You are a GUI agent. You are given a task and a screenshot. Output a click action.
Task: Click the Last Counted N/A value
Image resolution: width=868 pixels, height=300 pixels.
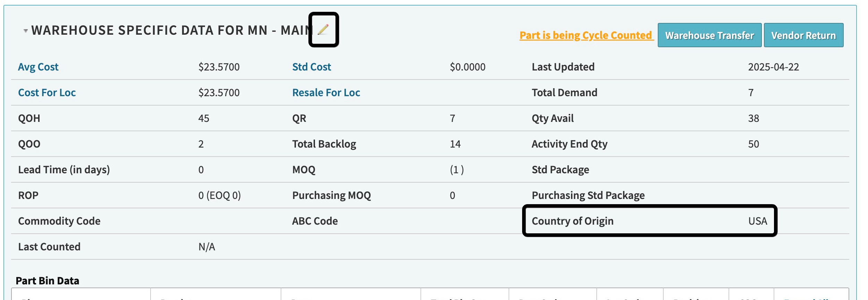[x=207, y=247]
